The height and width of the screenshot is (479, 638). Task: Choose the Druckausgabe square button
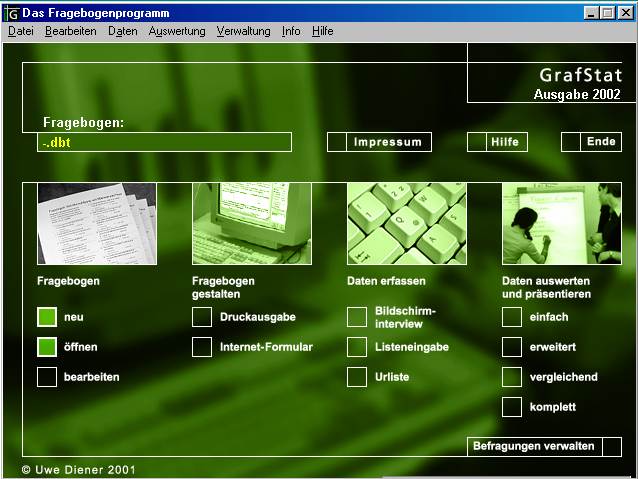tap(202, 317)
